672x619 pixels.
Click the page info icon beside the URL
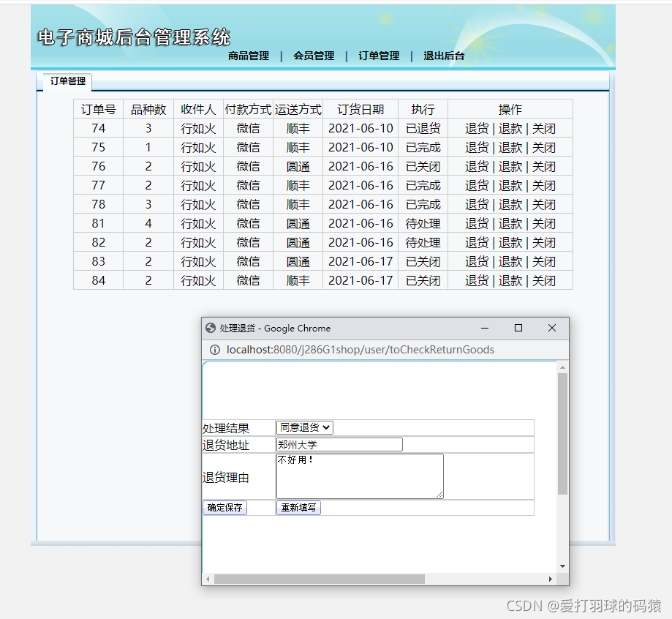214,350
